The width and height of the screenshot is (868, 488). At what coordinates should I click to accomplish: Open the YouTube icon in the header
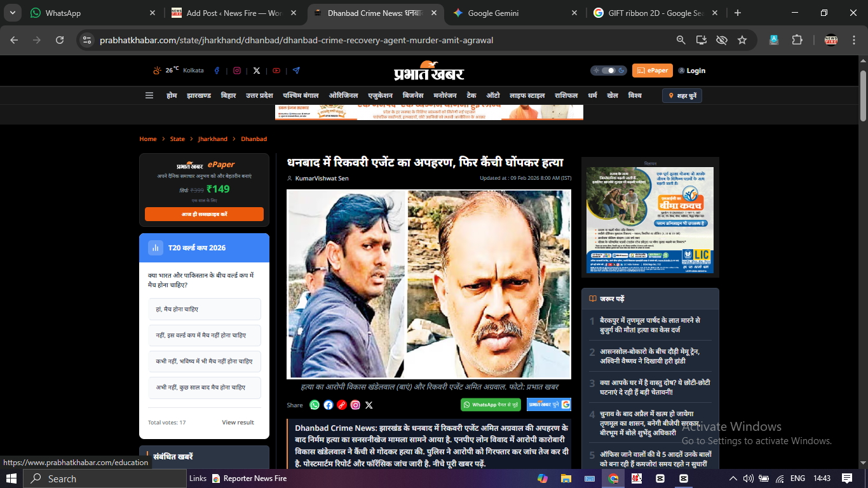tap(276, 71)
